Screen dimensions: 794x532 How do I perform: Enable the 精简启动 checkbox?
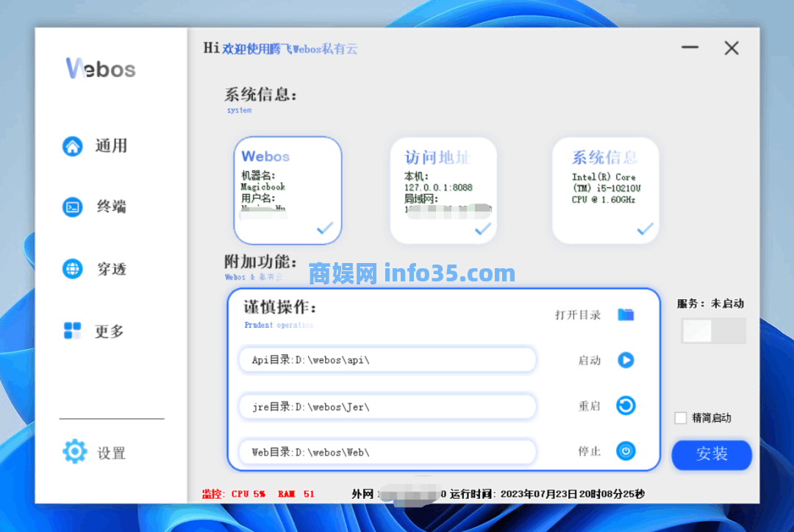(x=681, y=418)
